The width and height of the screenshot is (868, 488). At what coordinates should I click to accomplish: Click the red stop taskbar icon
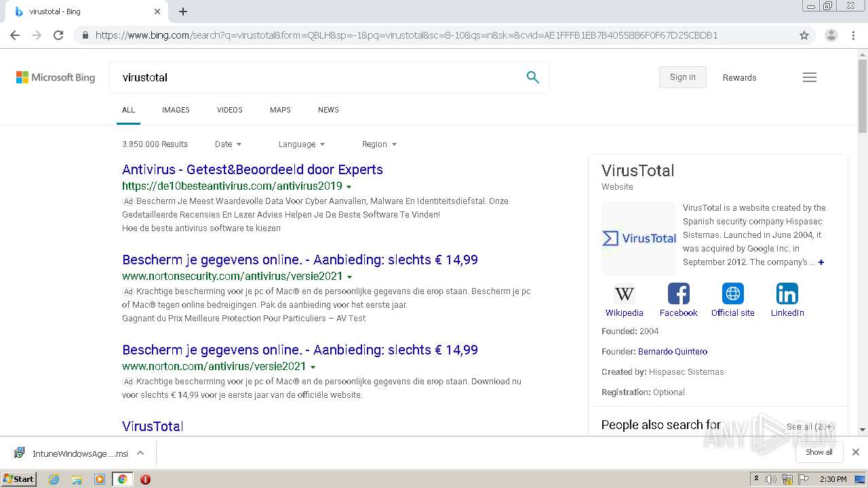[145, 479]
